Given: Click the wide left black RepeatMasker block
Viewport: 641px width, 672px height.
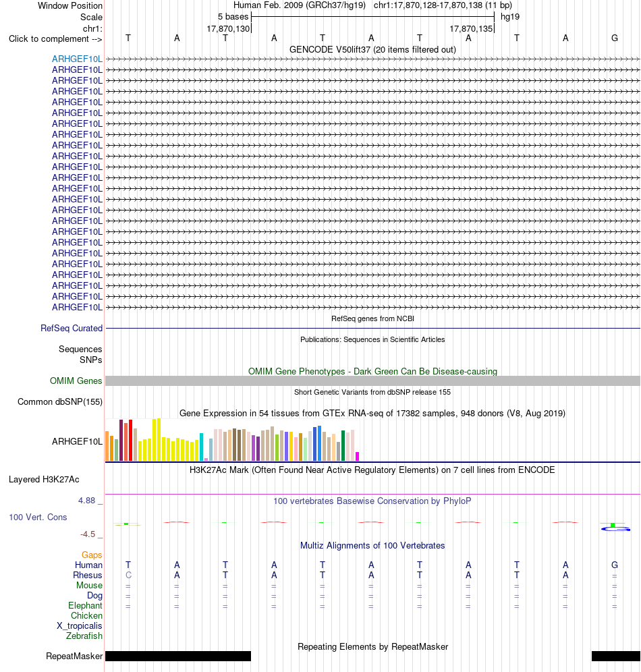Looking at the screenshot, I should click(x=178, y=656).
